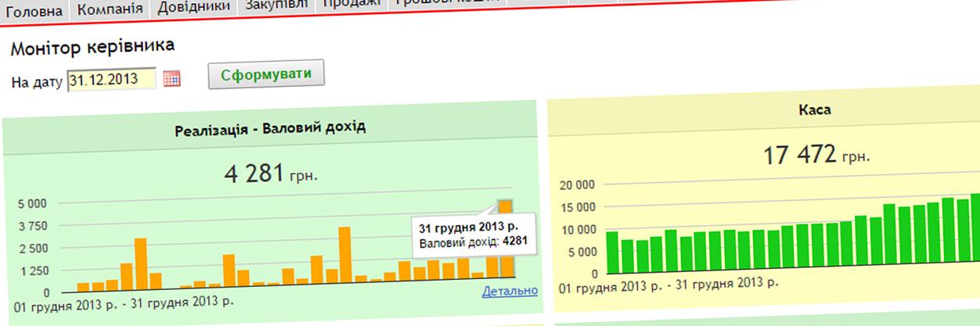Open the Компанія menu tab
This screenshot has height=326, width=980.
pyautogui.click(x=110, y=8)
